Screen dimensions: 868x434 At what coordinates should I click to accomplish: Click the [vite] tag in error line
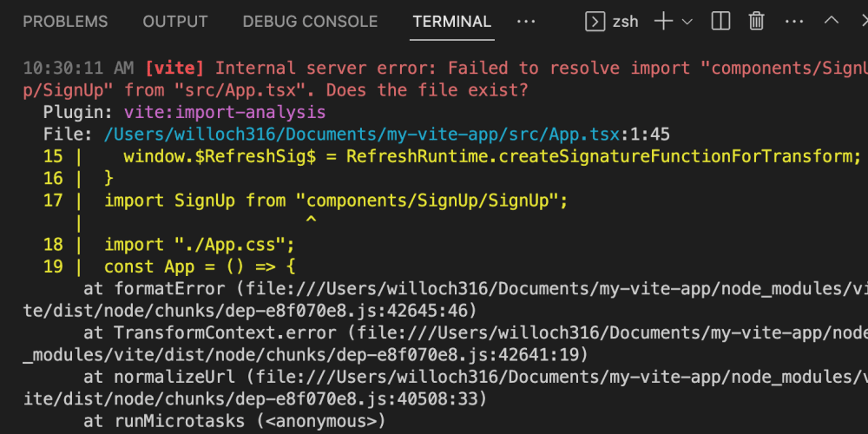174,68
